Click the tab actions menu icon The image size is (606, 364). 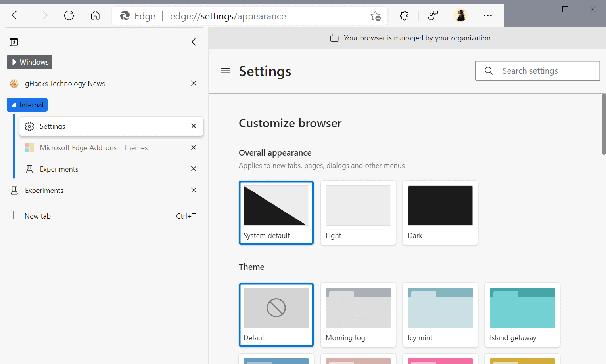click(x=14, y=42)
